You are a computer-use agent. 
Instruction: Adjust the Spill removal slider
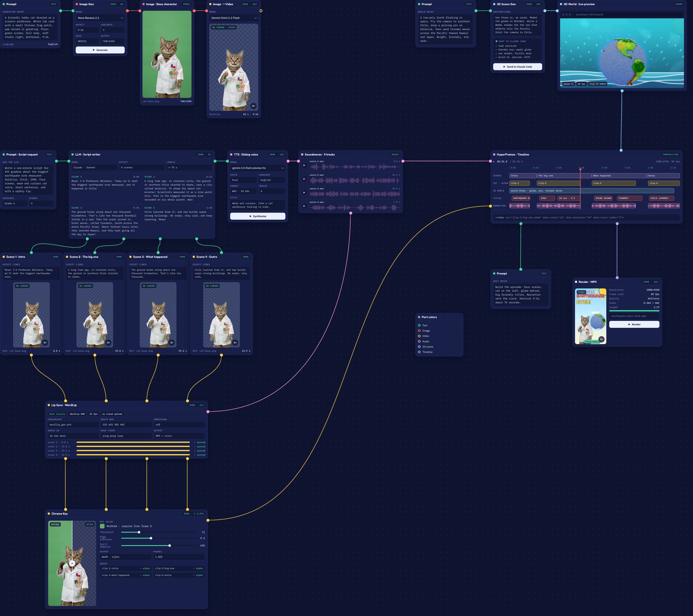pos(159,545)
